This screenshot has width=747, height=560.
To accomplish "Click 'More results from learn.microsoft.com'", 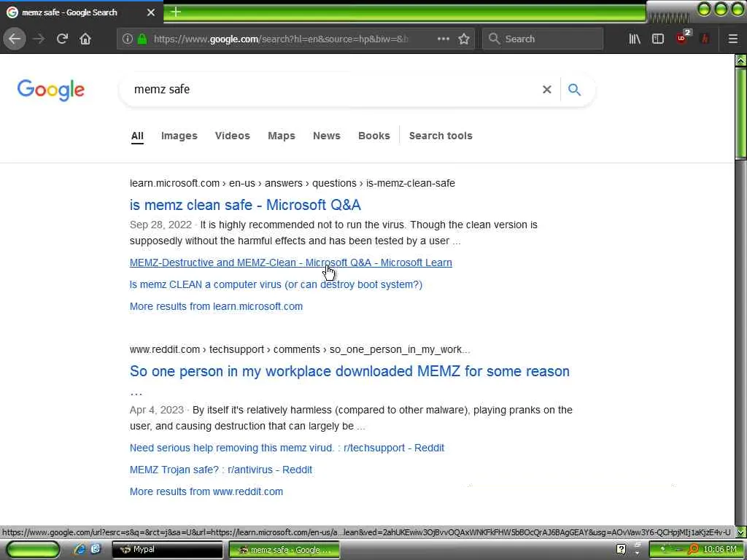I will [x=216, y=307].
